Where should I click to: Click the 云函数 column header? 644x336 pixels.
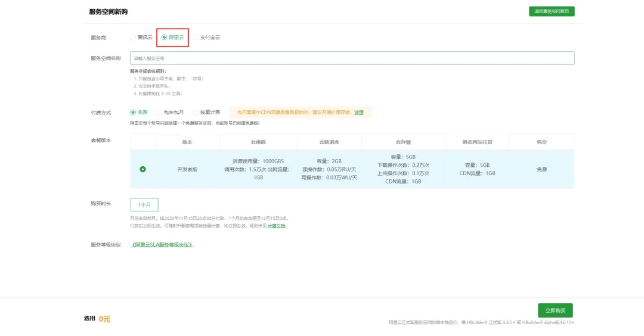click(258, 142)
